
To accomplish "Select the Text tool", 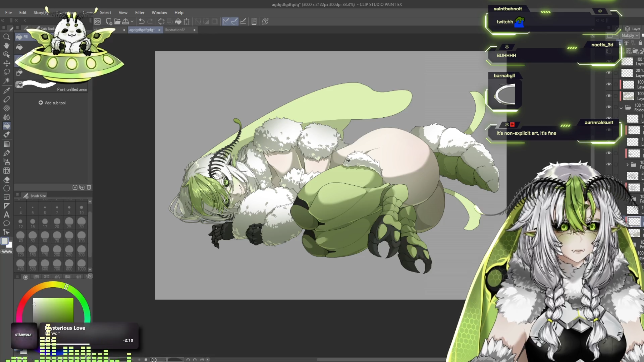I will [6, 215].
